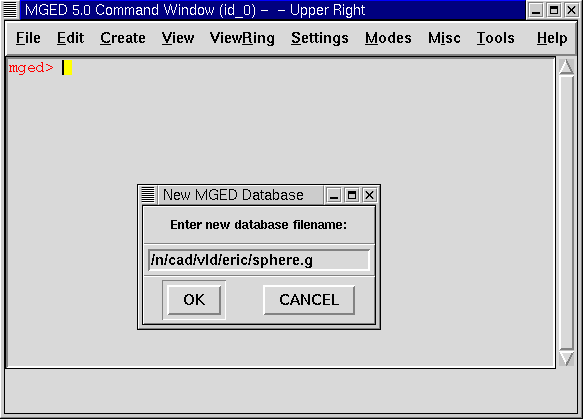The image size is (583, 419).
Task: Click the New MGED Database title bar
Action: pos(240,195)
